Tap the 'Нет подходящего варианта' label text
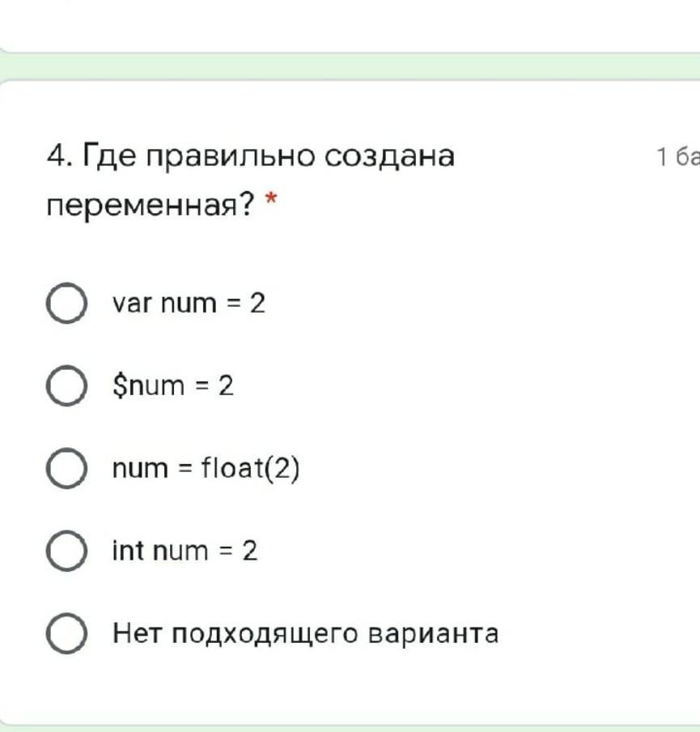700x732 pixels. (305, 633)
